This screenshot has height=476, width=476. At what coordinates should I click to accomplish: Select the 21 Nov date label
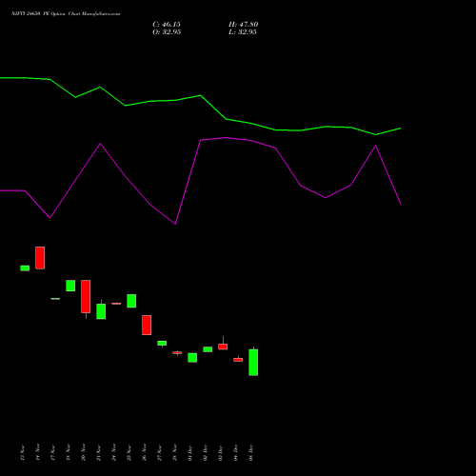coord(99,452)
